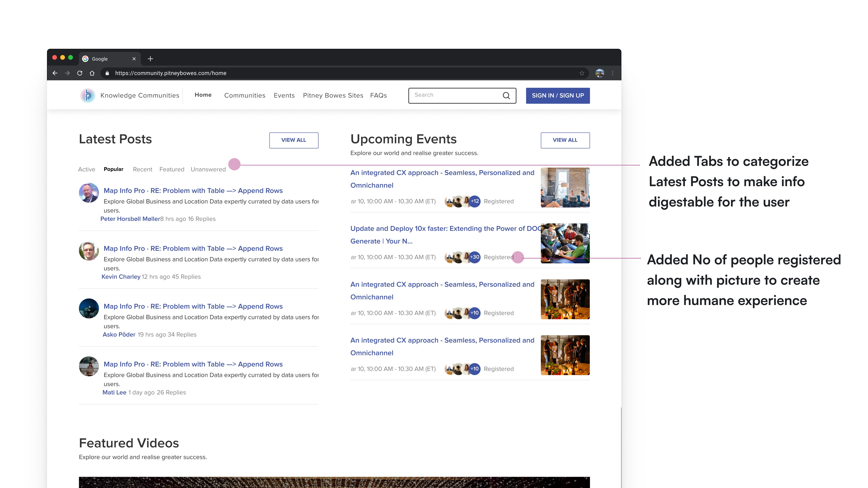This screenshot has height=488, width=868.
Task: Open the browser three-dot menu
Action: coord(613,73)
